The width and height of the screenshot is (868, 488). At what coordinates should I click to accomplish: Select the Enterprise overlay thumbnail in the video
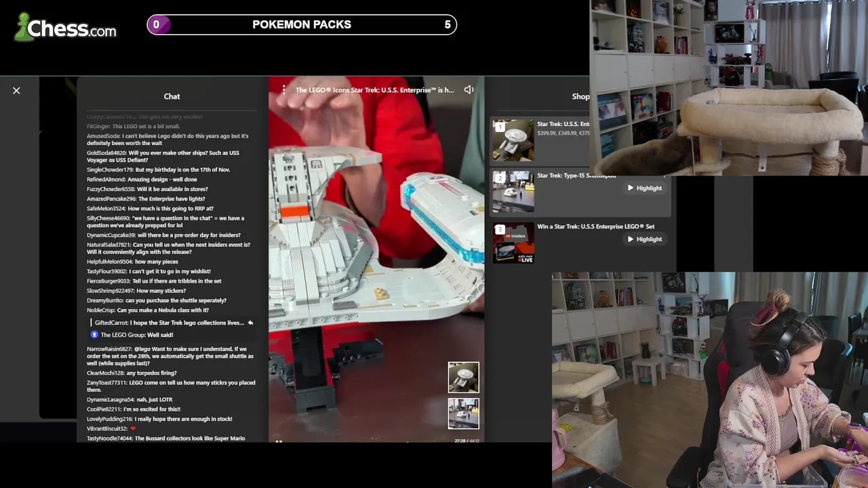pyautogui.click(x=463, y=378)
